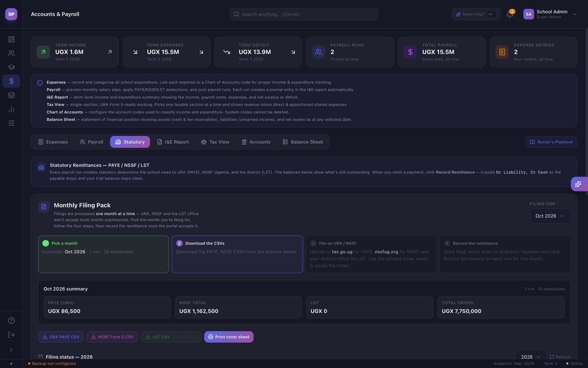Open the graduation cap academics icon
The width and height of the screenshot is (588, 368).
[x=11, y=67]
